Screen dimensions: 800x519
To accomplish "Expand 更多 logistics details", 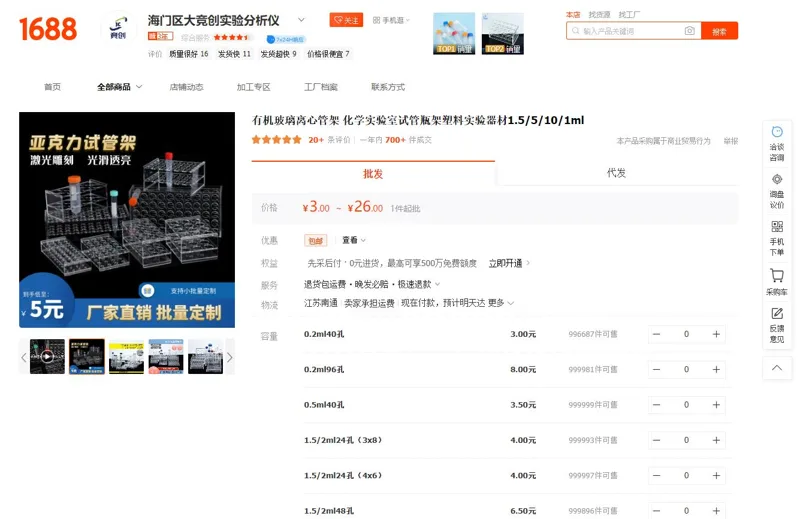I will pos(501,303).
